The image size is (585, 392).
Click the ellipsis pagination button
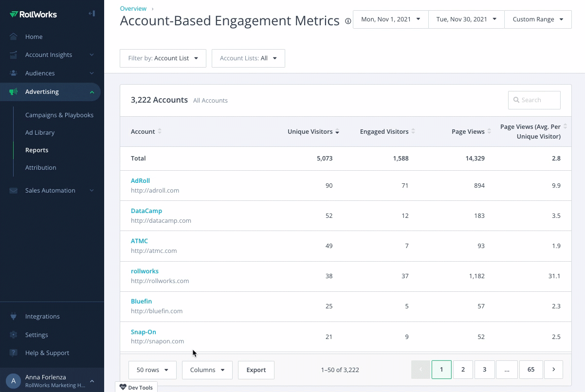tap(507, 370)
